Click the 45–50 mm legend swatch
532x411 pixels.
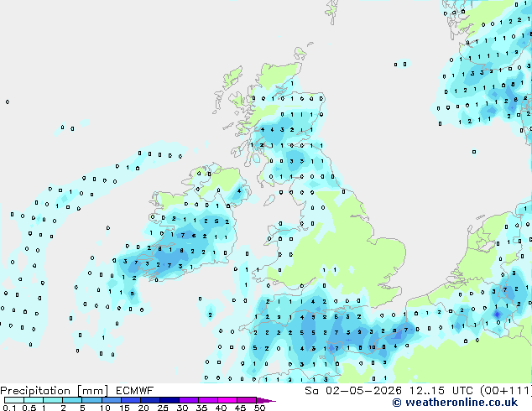click(x=247, y=400)
